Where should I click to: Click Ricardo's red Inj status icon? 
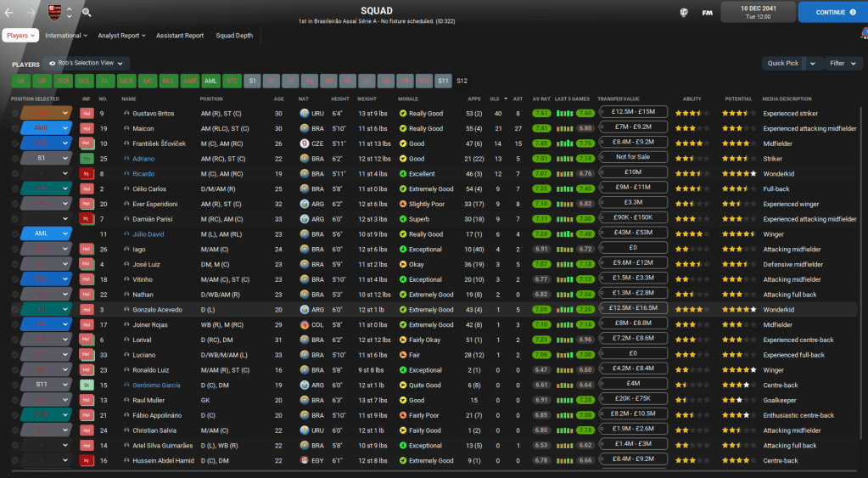point(86,174)
